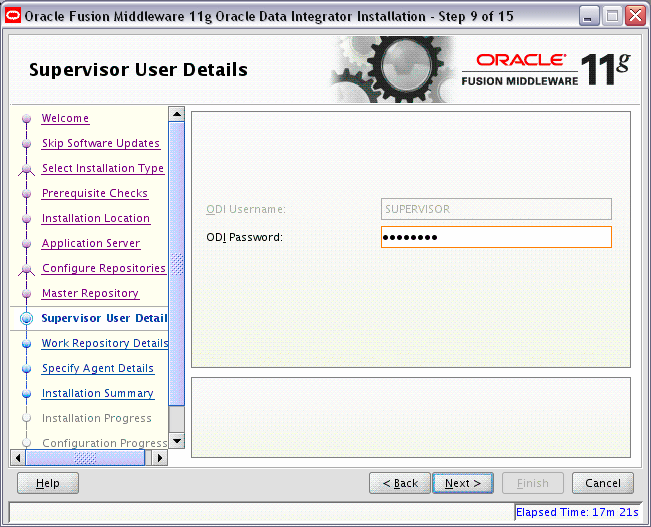Click the Master Repository step bullet
The width and height of the screenshot is (651, 527).
coord(27,294)
